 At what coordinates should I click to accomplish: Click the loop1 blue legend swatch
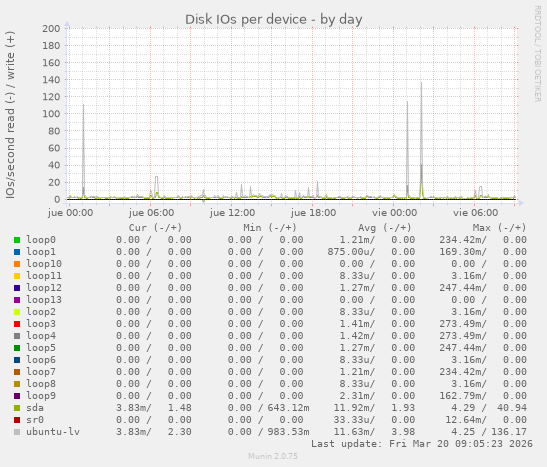pyautogui.click(x=17, y=252)
